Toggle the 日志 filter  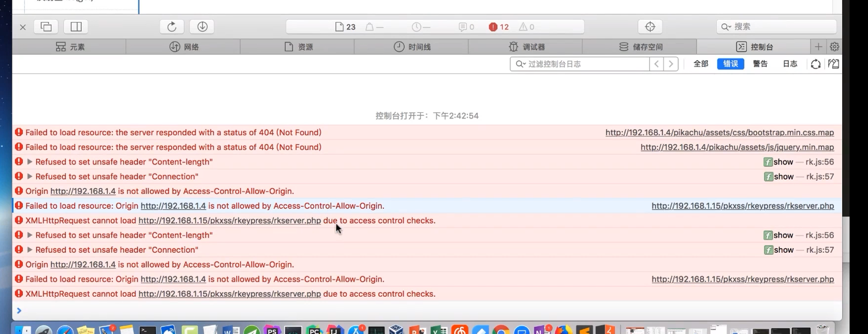pyautogui.click(x=790, y=64)
